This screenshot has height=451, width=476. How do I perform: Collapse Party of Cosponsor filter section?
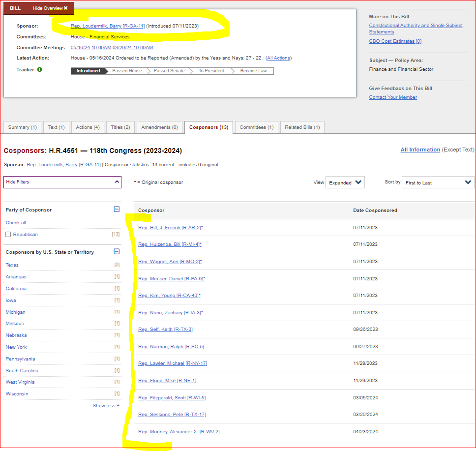(117, 209)
